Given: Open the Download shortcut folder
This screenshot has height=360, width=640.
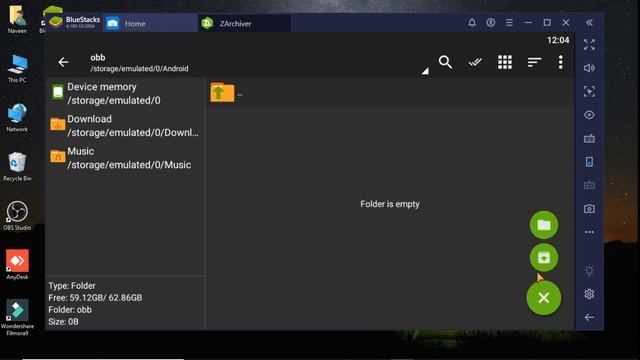Looking at the screenshot, I should 125,126.
